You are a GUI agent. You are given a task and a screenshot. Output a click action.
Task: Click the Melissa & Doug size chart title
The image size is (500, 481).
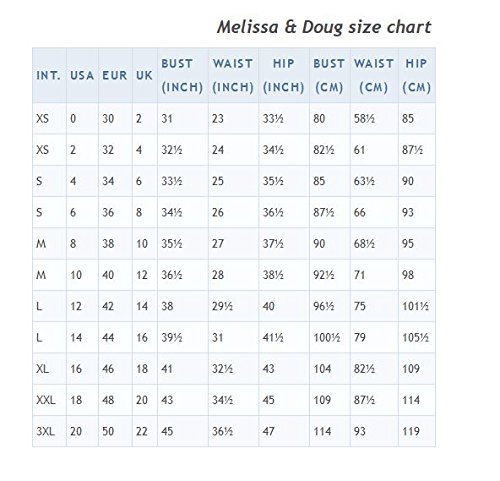click(x=324, y=27)
